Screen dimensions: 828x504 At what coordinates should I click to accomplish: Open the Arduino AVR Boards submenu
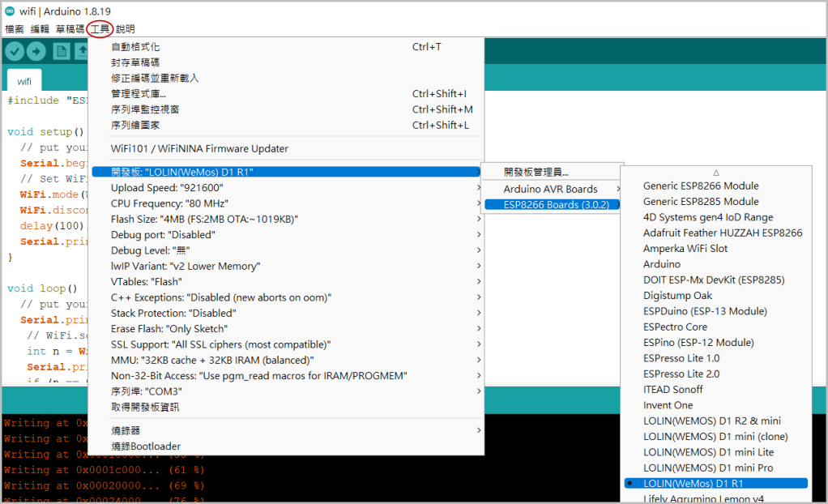[x=551, y=189]
